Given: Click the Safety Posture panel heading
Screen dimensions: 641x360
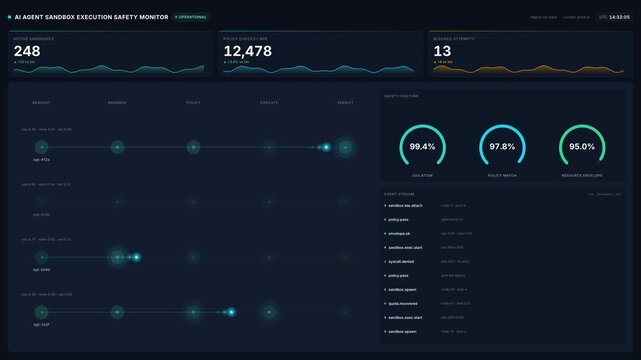Looking at the screenshot, I should [401, 96].
